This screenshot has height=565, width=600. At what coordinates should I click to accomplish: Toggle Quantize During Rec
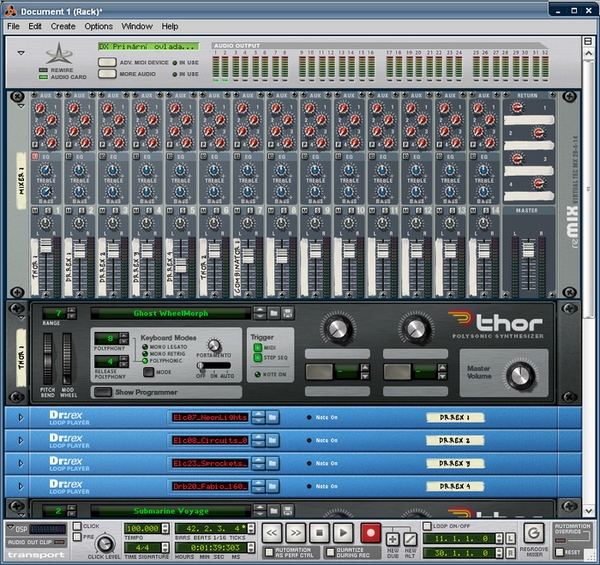point(330,552)
